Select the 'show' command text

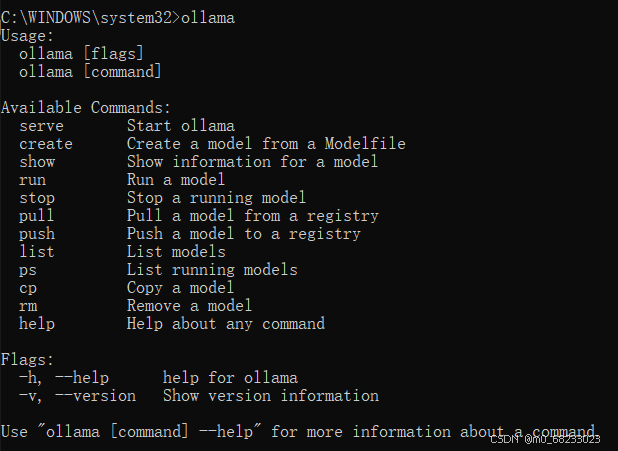(x=37, y=162)
